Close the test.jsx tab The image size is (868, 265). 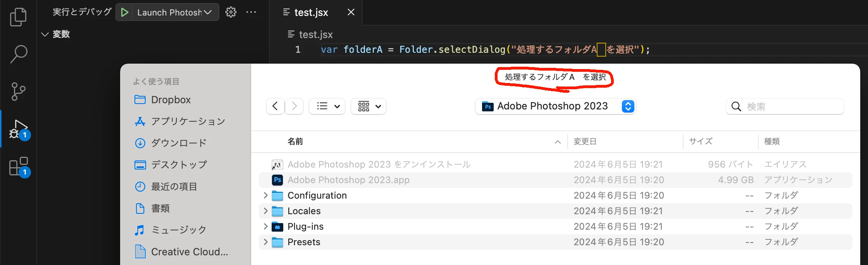click(351, 12)
